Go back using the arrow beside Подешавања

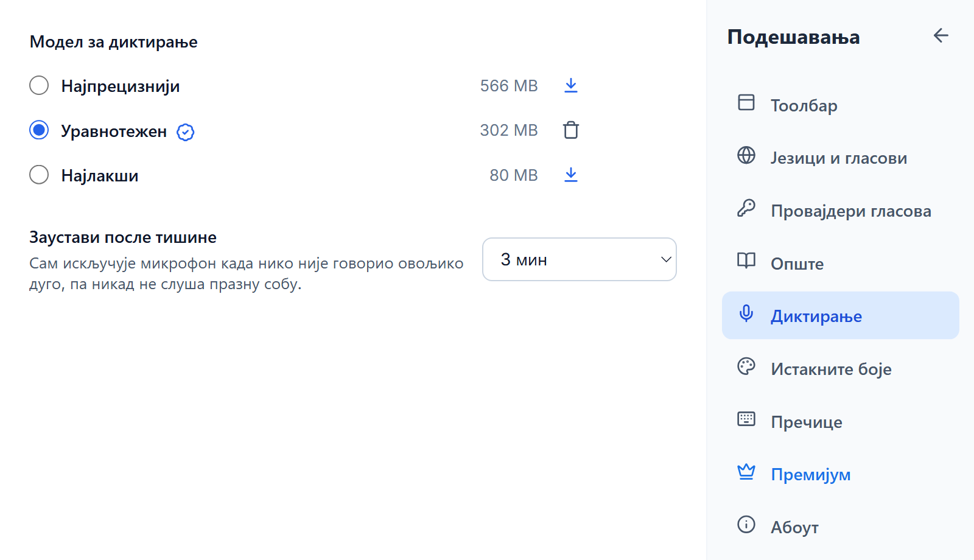pyautogui.click(x=941, y=36)
